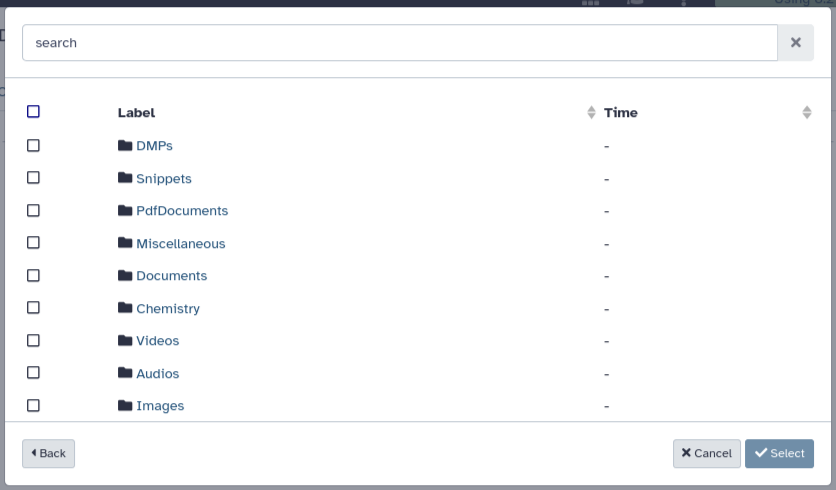Check the DMPs folder checkbox
This screenshot has height=490, width=836.
point(33,146)
